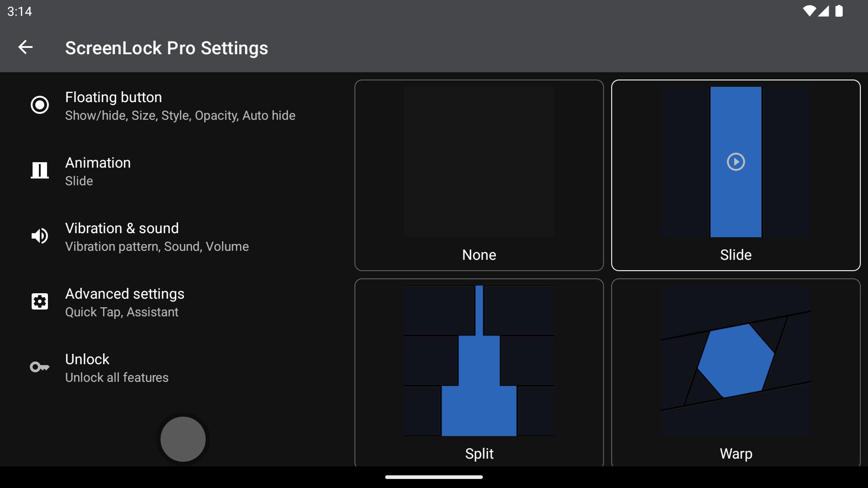Tap the back arrow icon
Viewport: 868px width, 488px height.
(x=25, y=47)
